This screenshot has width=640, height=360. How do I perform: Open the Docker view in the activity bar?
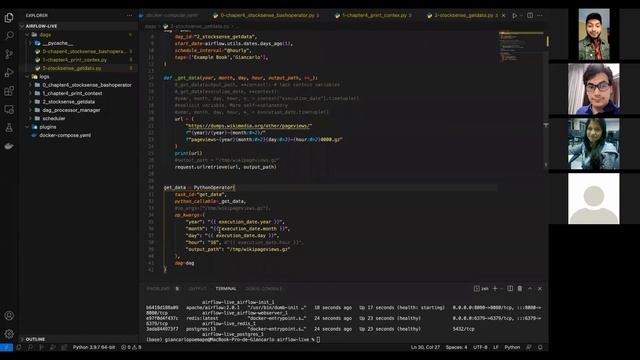[x=9, y=146]
